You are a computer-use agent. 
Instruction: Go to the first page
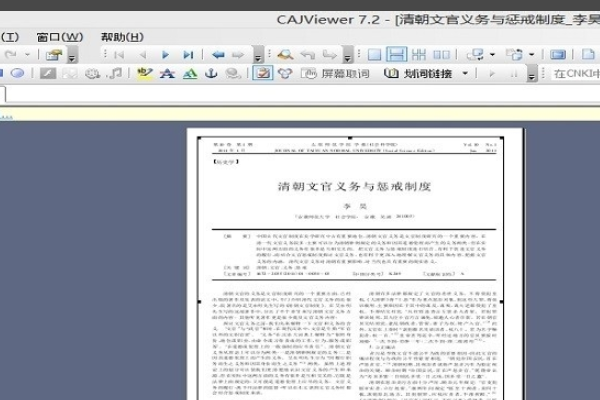coord(119,55)
